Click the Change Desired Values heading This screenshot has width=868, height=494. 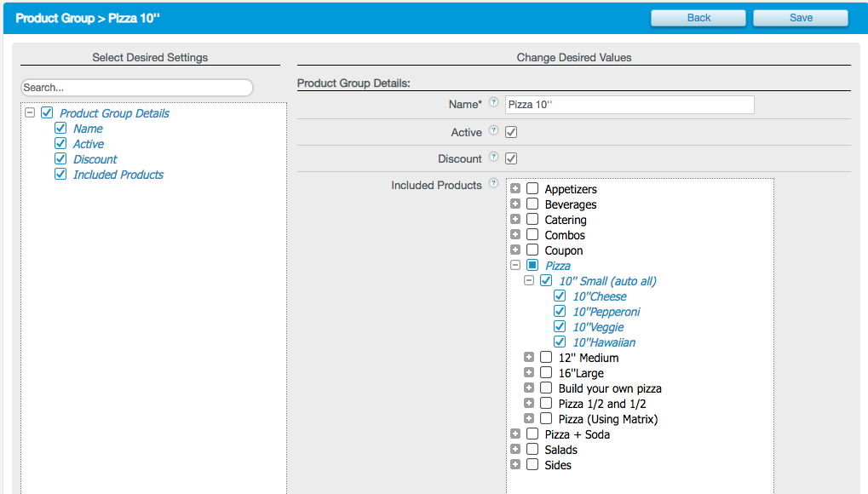574,58
